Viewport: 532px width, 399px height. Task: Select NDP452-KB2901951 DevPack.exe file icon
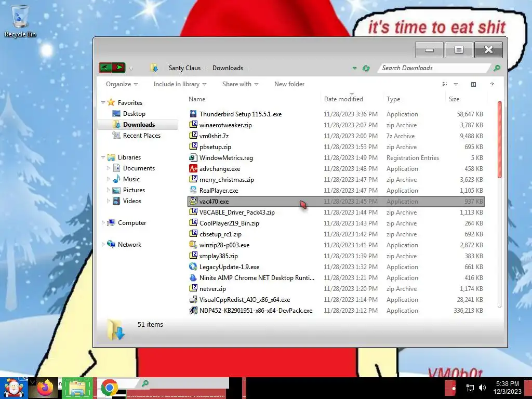click(193, 311)
